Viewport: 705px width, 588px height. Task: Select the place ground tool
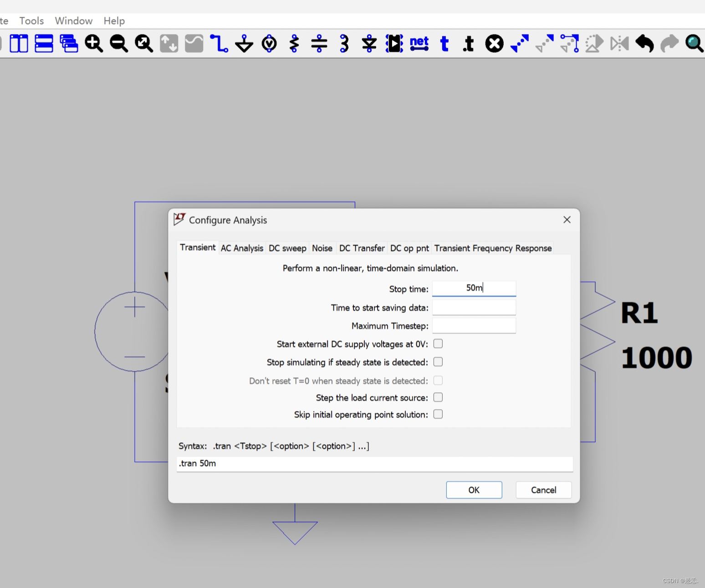click(244, 44)
